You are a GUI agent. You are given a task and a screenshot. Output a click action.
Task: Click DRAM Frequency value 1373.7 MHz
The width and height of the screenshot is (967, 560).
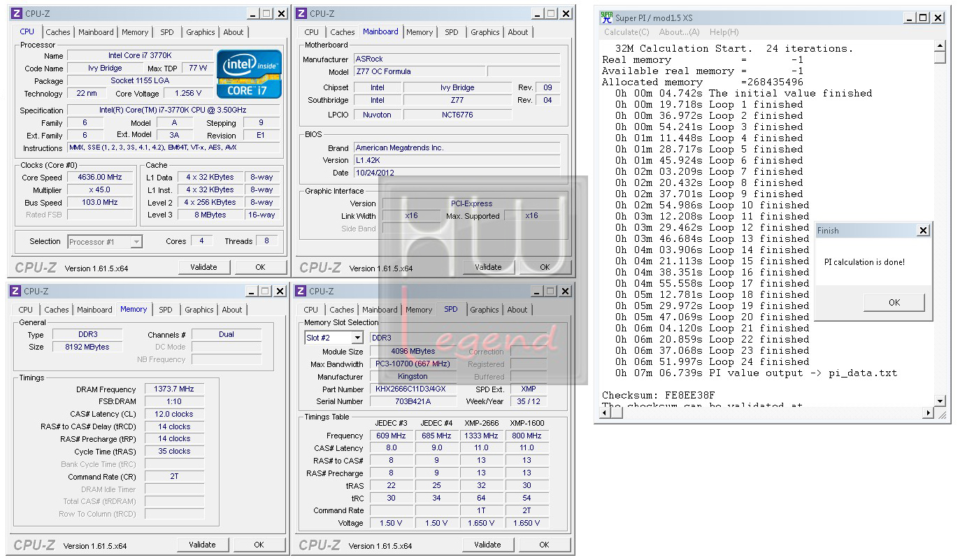tap(174, 389)
